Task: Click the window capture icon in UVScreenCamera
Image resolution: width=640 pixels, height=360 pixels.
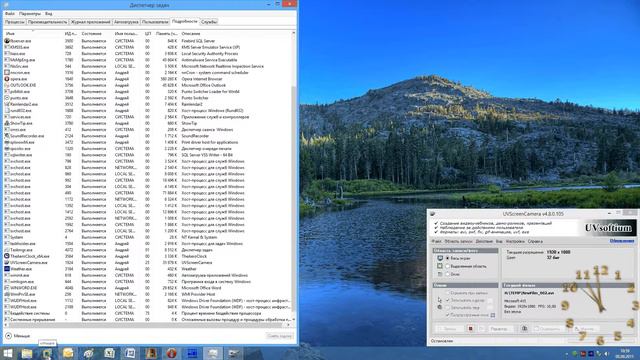Action: 440,274
